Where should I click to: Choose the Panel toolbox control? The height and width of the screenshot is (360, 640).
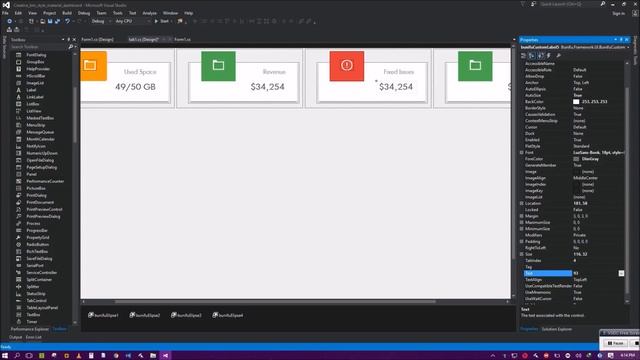tap(32, 174)
